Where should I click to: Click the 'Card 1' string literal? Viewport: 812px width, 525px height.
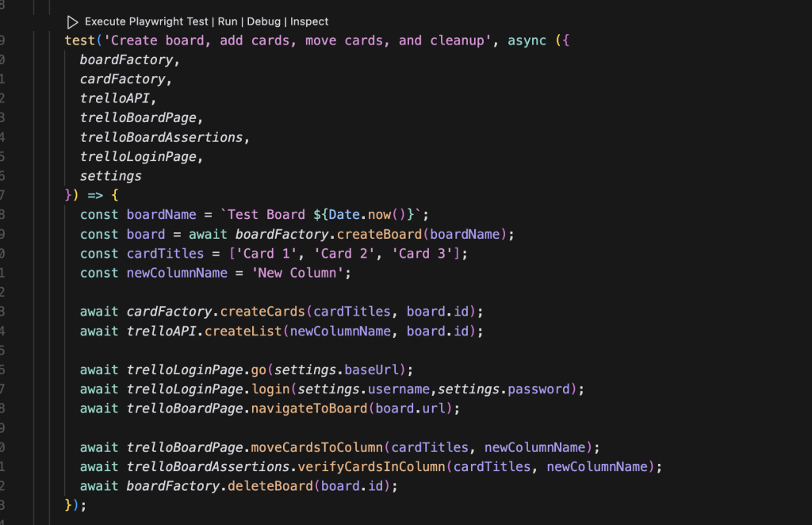266,254
